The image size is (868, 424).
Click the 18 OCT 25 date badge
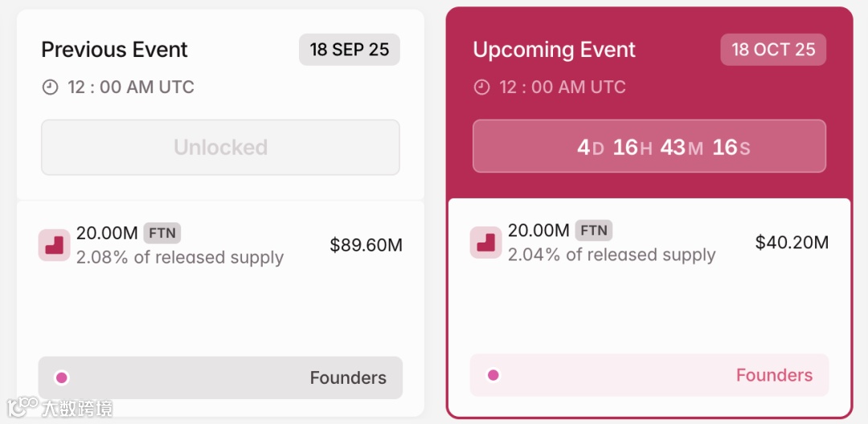(773, 50)
